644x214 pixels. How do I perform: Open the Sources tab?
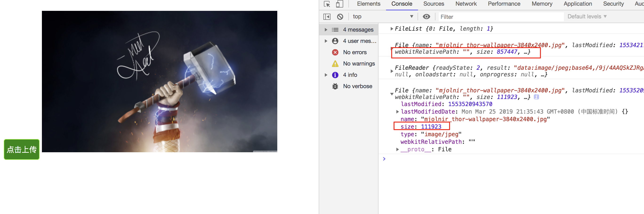(434, 4)
